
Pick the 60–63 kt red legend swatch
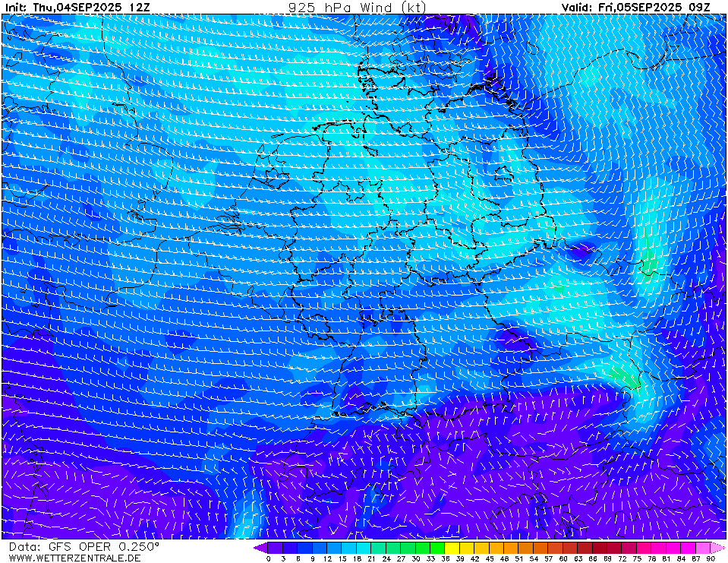[570, 548]
